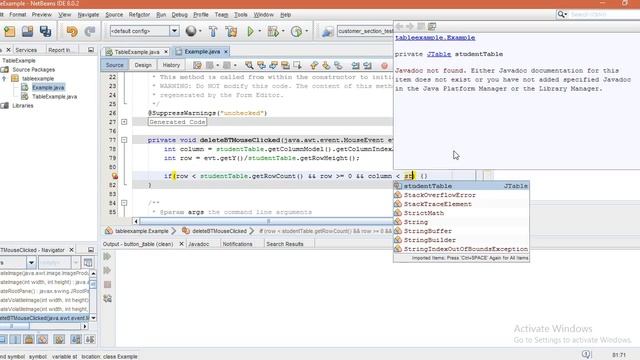Click the Output window Stop icon
Viewport: 640px width, 360px height.
[x=107, y=284]
